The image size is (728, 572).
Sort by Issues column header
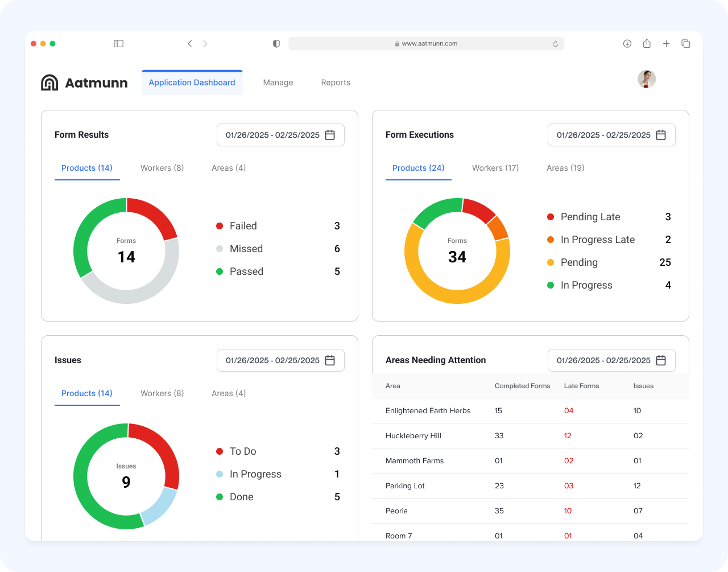(643, 386)
